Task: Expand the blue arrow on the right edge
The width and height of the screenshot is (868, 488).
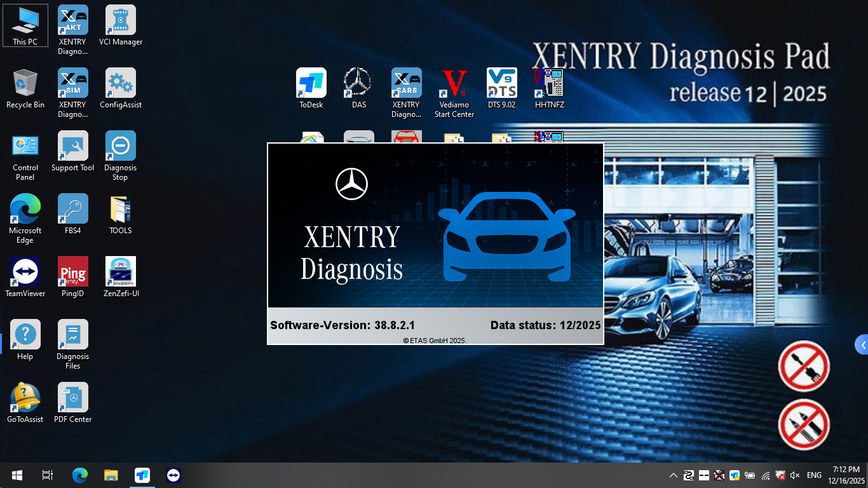Action: tap(862, 344)
